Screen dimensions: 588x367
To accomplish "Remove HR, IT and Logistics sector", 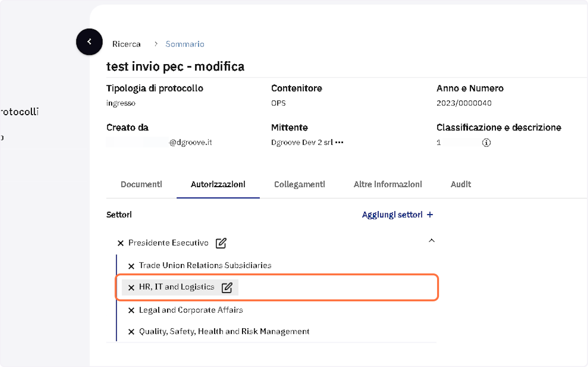I will 131,288.
